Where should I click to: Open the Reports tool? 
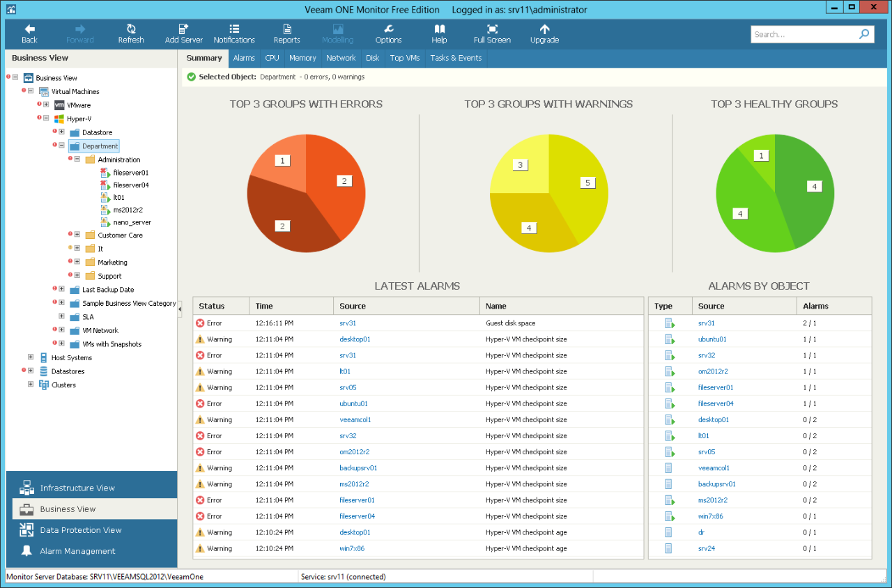coord(286,33)
